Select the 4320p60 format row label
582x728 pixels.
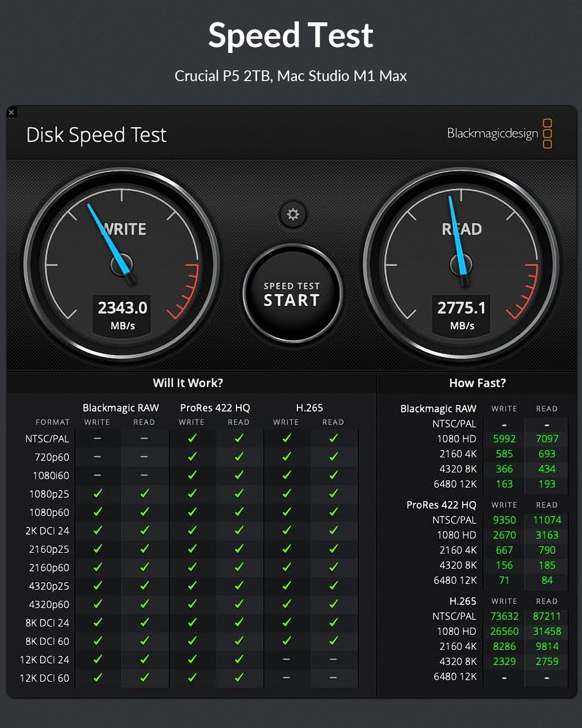pos(49,605)
